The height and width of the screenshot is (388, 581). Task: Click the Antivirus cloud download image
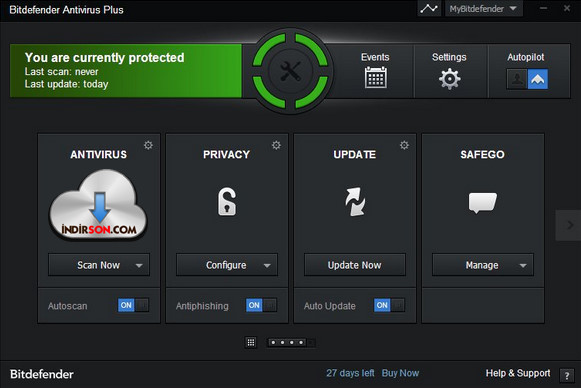click(99, 204)
